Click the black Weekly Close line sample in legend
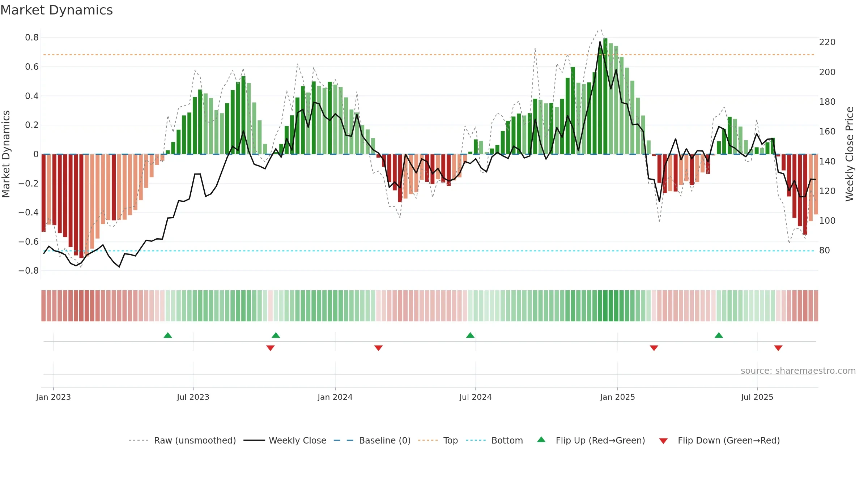This screenshot has width=868, height=488. (x=254, y=440)
